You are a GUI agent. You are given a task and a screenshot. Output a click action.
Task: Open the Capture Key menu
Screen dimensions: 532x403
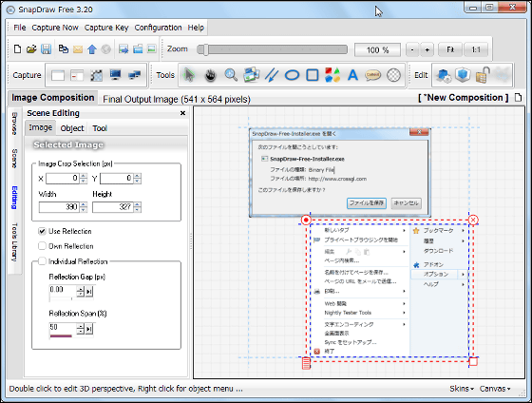pos(106,28)
